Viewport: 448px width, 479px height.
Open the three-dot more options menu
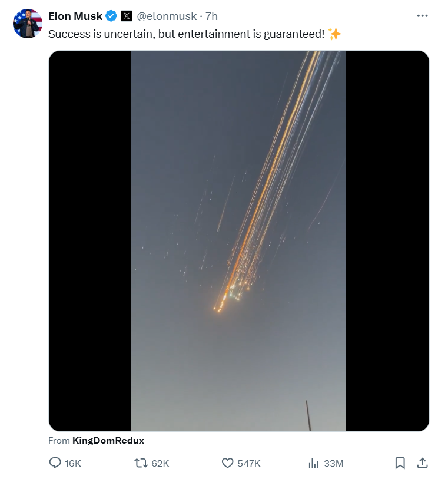coord(422,16)
